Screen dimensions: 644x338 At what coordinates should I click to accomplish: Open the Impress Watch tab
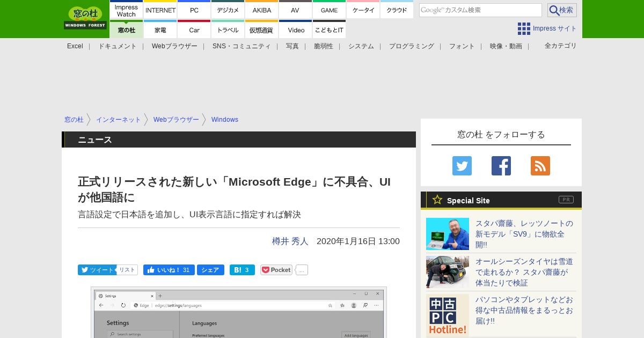pyautogui.click(x=126, y=10)
